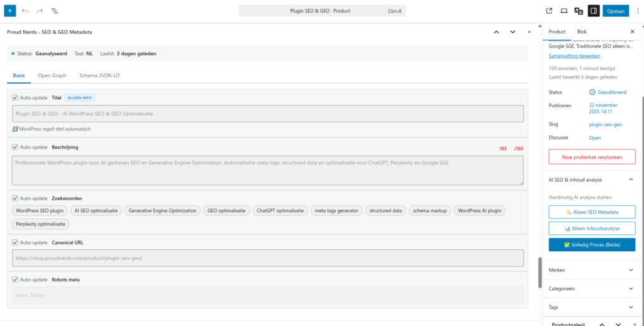Open the document overview list icon
The width and height of the screenshot is (644, 326).
[55, 11]
